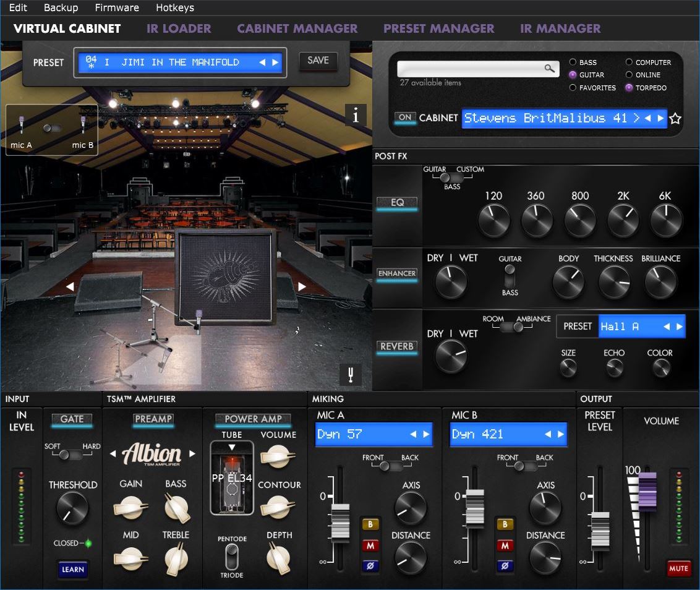Screen dimensions: 700x590
Task: Click the magnifying glass search icon
Action: coord(550,69)
